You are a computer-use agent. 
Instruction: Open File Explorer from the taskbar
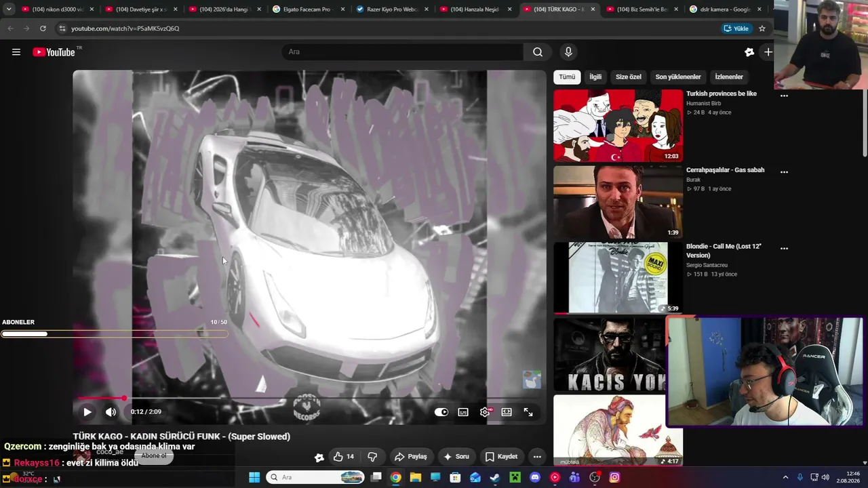point(416,477)
